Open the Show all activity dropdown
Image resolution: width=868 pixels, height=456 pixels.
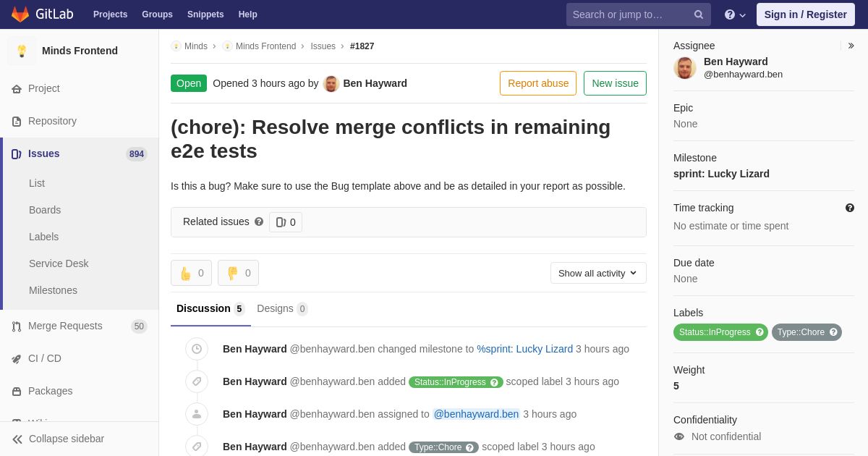click(x=598, y=273)
